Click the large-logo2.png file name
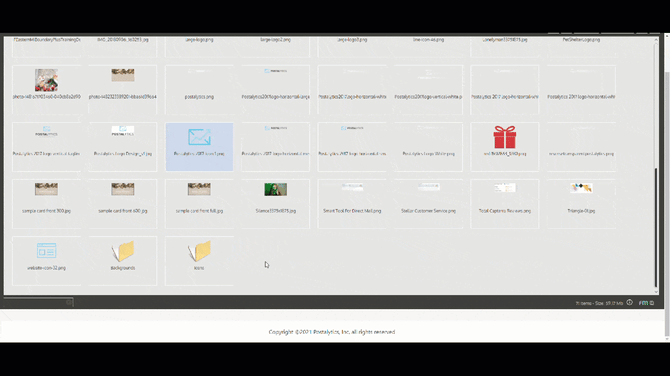This screenshot has width=670, height=376. tap(276, 39)
